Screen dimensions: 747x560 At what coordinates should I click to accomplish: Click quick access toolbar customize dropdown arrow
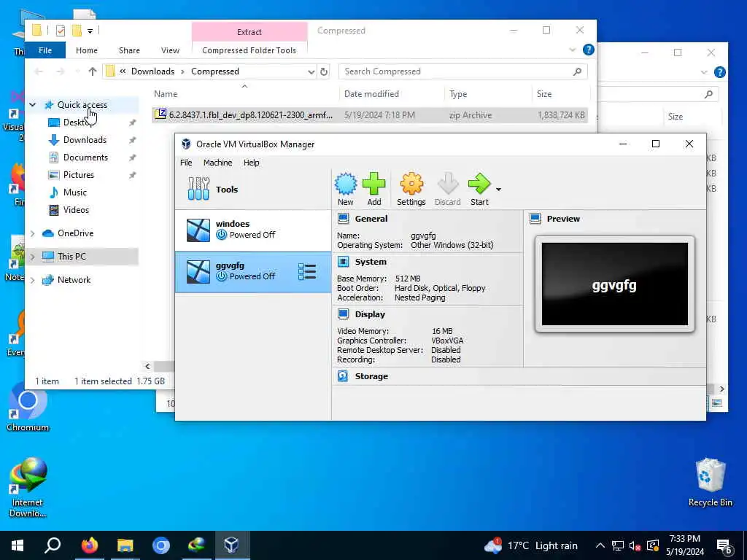coord(90,31)
